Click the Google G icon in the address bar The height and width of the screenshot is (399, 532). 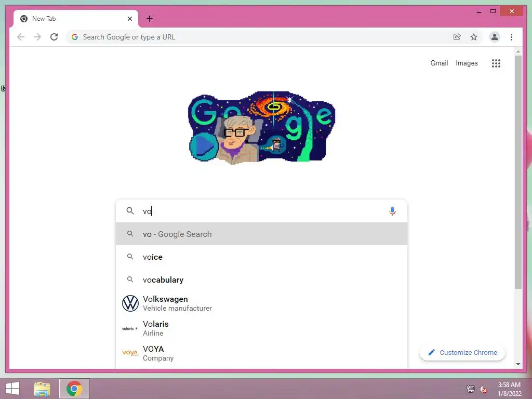click(x=75, y=37)
